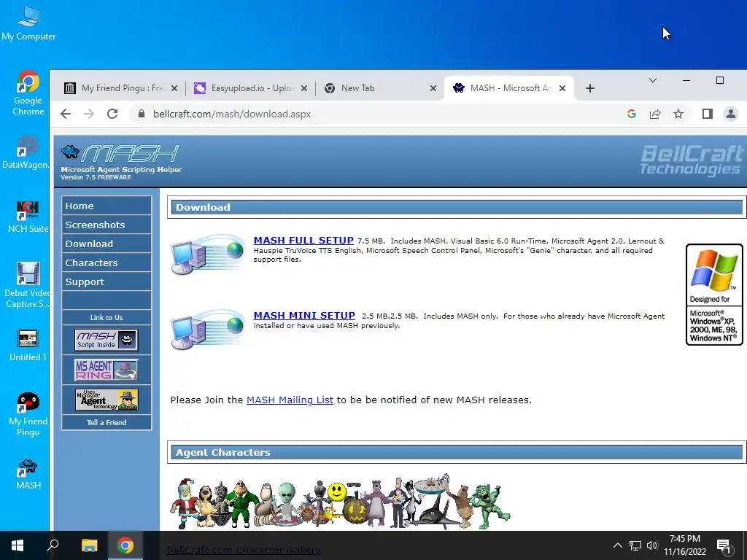Open Debut Video Capture desktop shortcut
This screenshot has height=560, width=747.
pos(27,286)
